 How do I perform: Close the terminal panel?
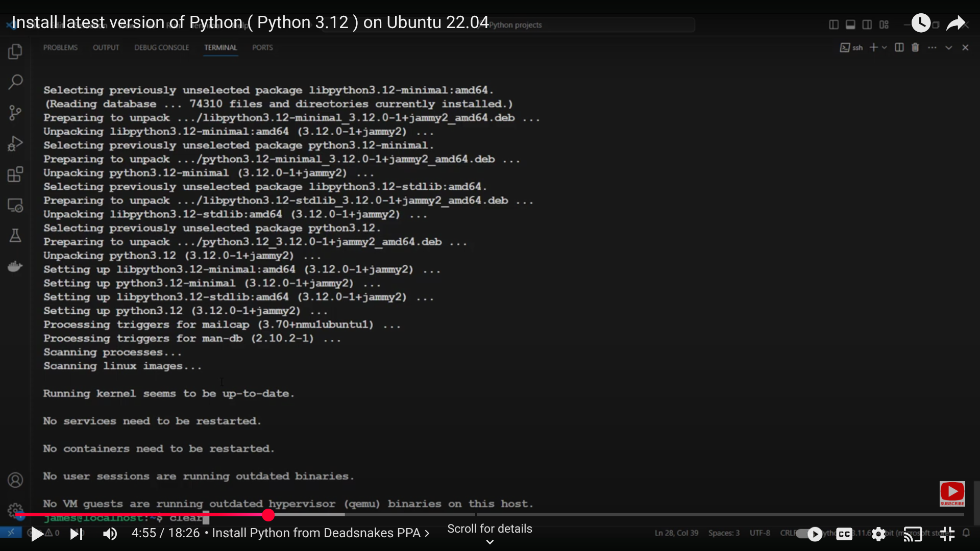click(965, 47)
